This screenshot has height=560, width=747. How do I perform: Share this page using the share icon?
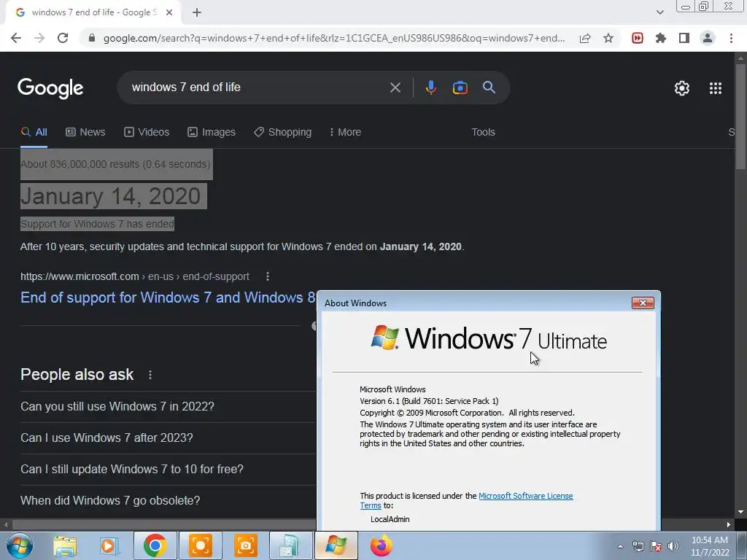[x=585, y=38]
